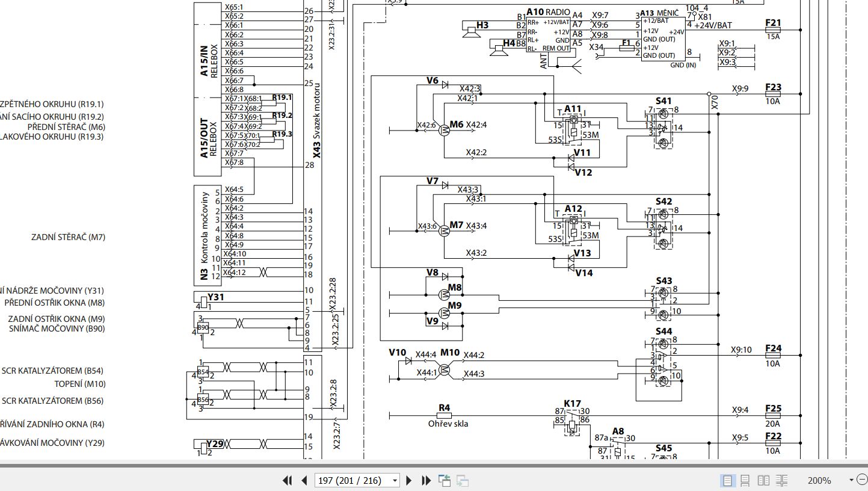Click the S42 switch label
The image size is (868, 491).
[x=663, y=202]
